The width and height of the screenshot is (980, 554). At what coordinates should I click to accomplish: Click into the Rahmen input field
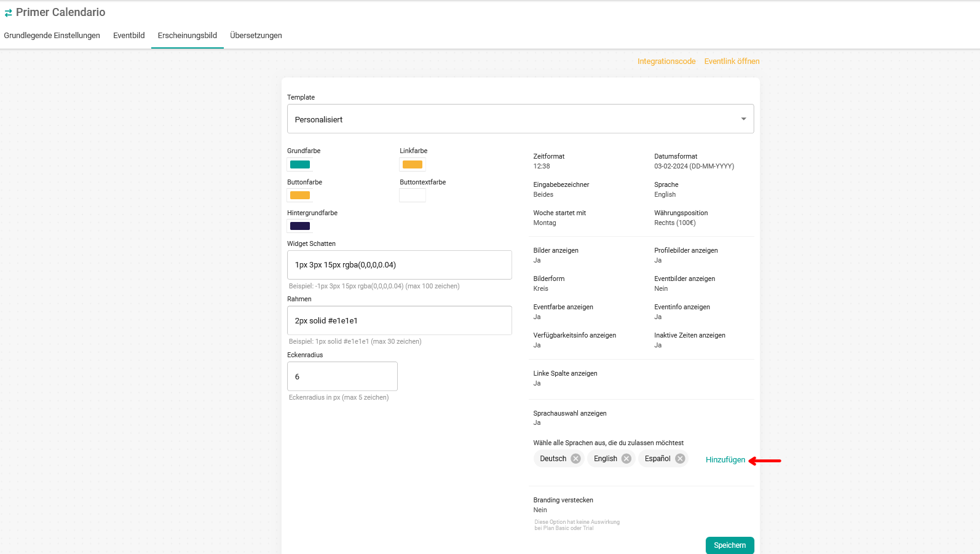pyautogui.click(x=400, y=320)
